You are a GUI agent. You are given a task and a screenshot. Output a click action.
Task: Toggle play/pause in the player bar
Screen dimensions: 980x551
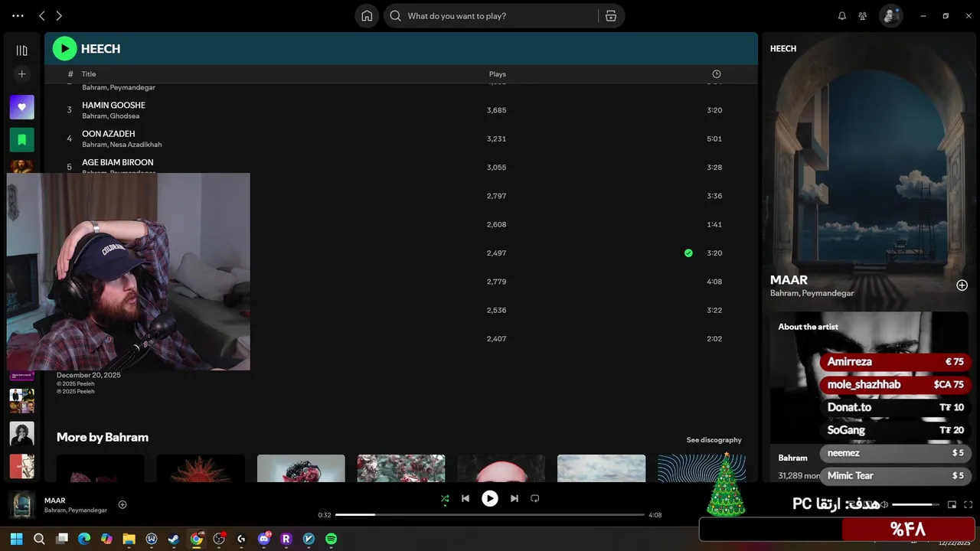(489, 499)
